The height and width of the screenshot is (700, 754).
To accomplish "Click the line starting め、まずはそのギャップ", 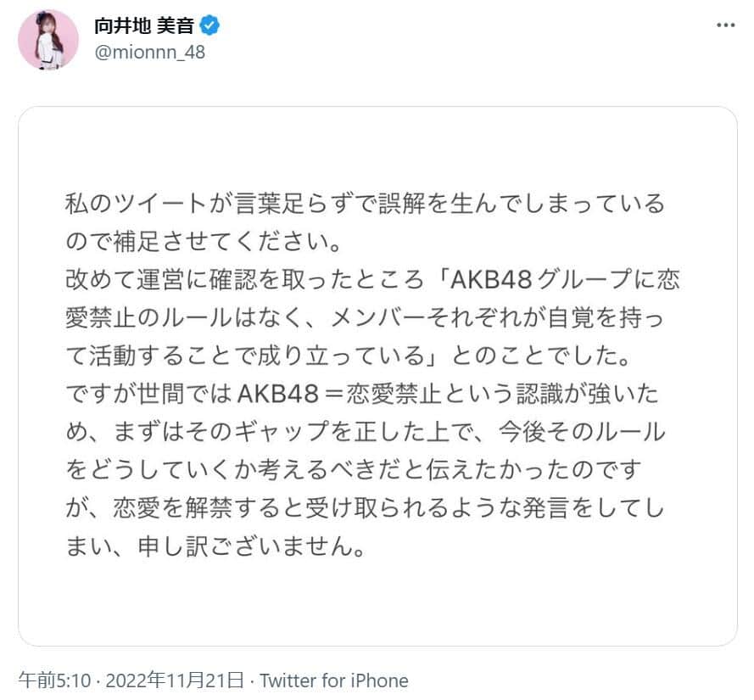I will 365,433.
